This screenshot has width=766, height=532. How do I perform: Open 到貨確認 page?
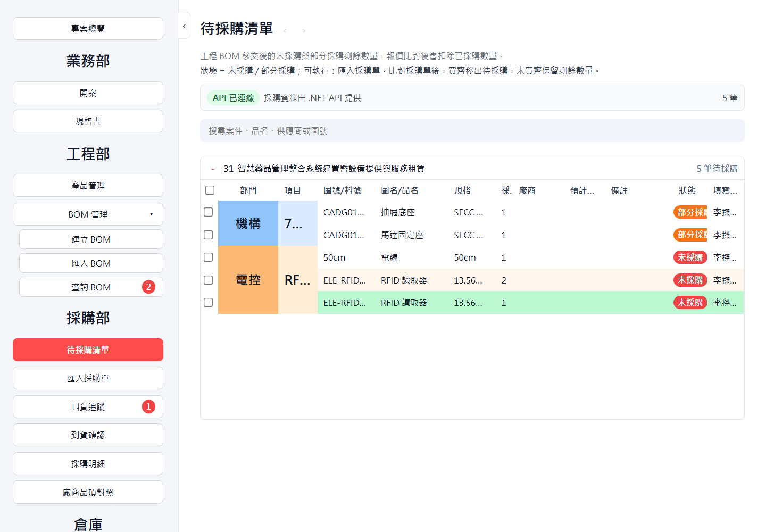tap(88, 435)
